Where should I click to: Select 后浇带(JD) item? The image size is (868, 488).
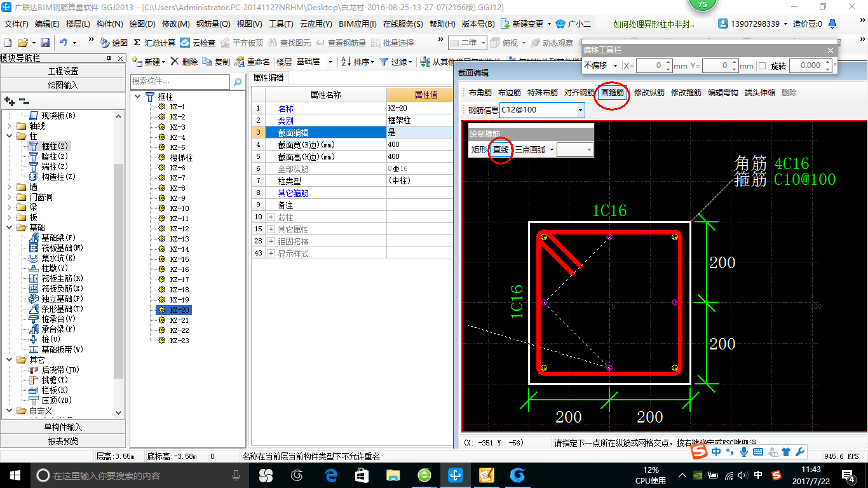click(x=55, y=370)
